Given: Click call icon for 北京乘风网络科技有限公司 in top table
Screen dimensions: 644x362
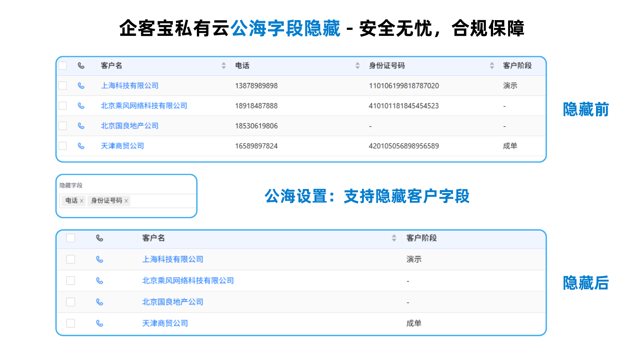Looking at the screenshot, I should [81, 106].
